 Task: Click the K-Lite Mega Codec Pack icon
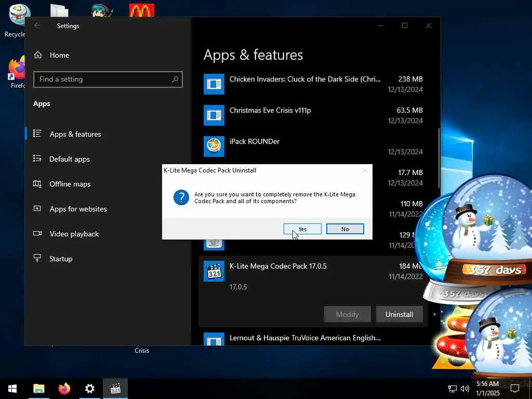coord(214,271)
